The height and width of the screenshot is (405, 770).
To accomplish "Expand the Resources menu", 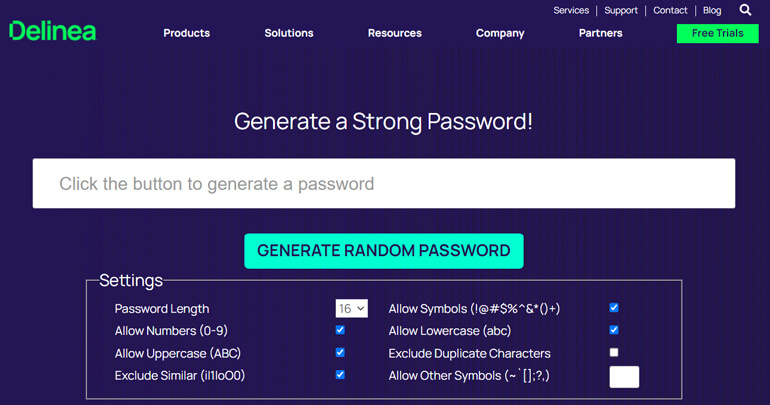I will click(395, 33).
